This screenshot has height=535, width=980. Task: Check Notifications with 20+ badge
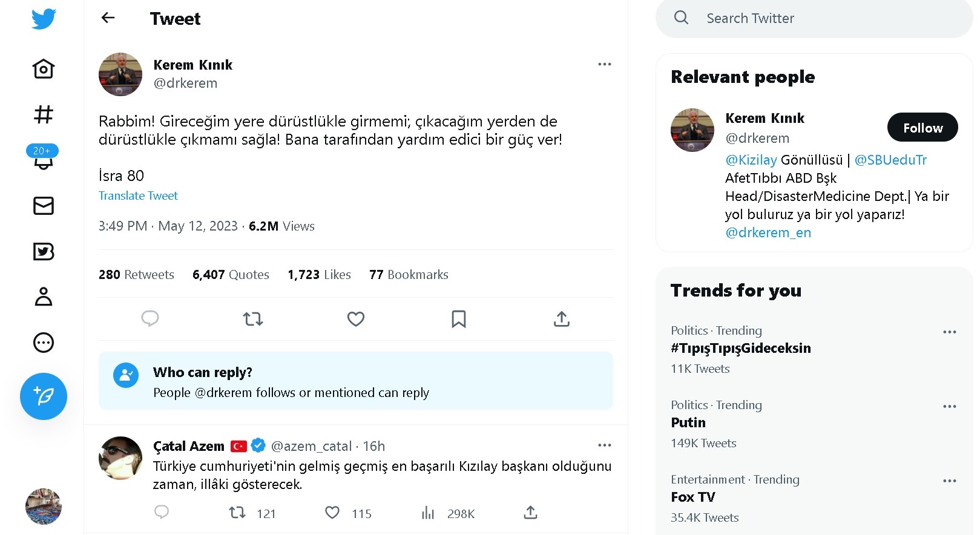pyautogui.click(x=42, y=160)
